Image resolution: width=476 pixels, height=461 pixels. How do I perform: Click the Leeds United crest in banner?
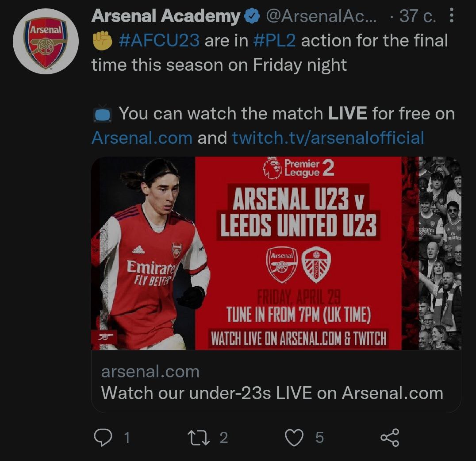click(316, 265)
